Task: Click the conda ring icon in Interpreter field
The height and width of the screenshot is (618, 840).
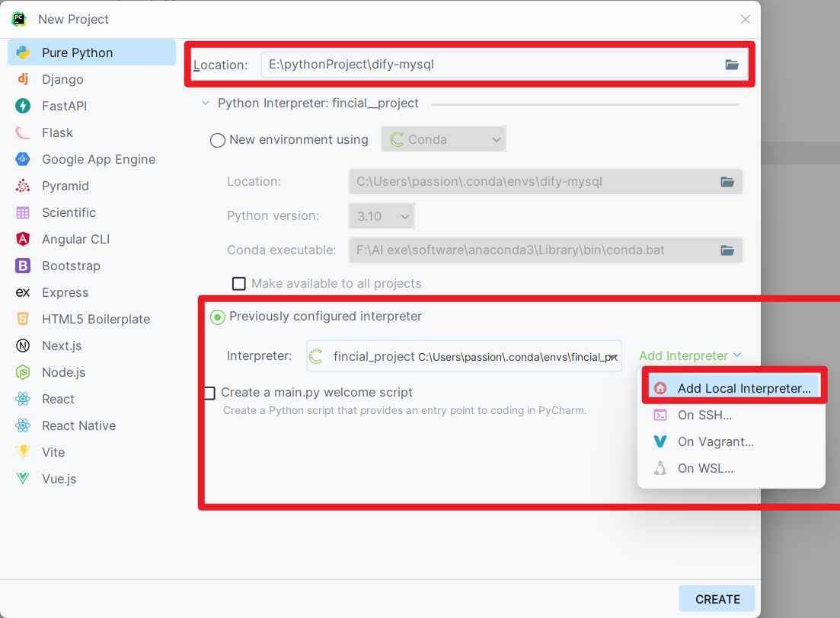Action: 316,356
